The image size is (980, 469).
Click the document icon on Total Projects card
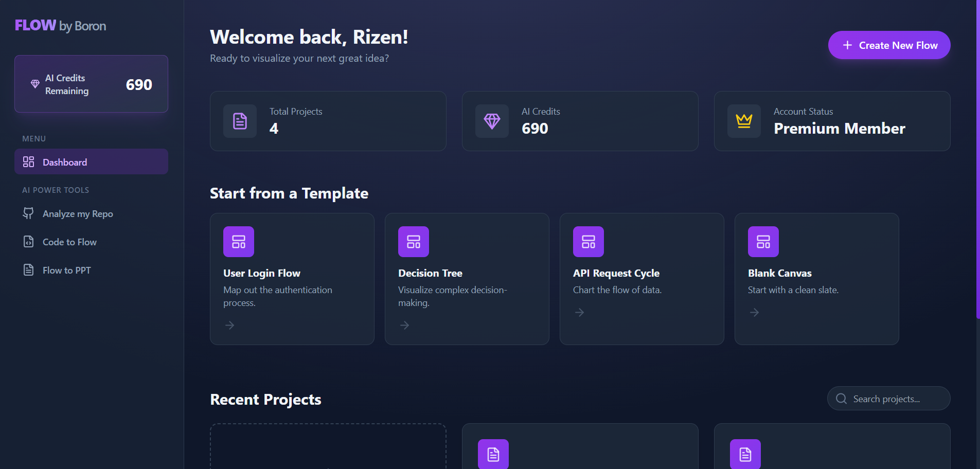(x=240, y=121)
